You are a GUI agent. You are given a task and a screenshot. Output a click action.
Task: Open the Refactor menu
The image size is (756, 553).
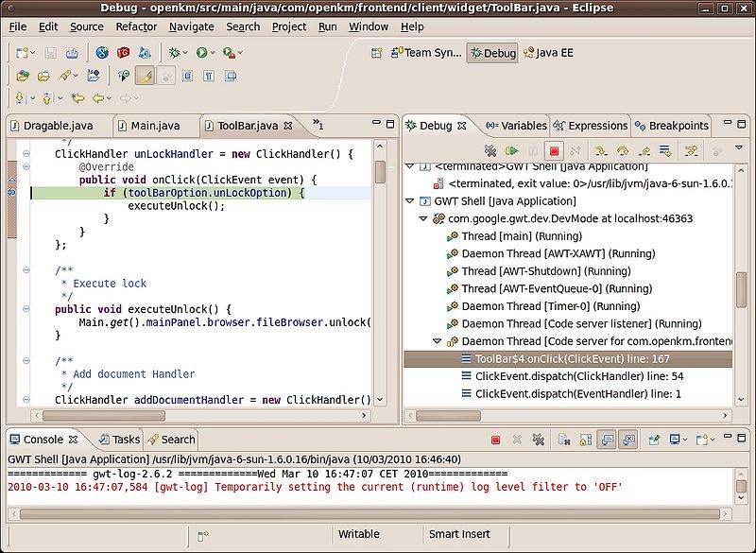tap(136, 27)
